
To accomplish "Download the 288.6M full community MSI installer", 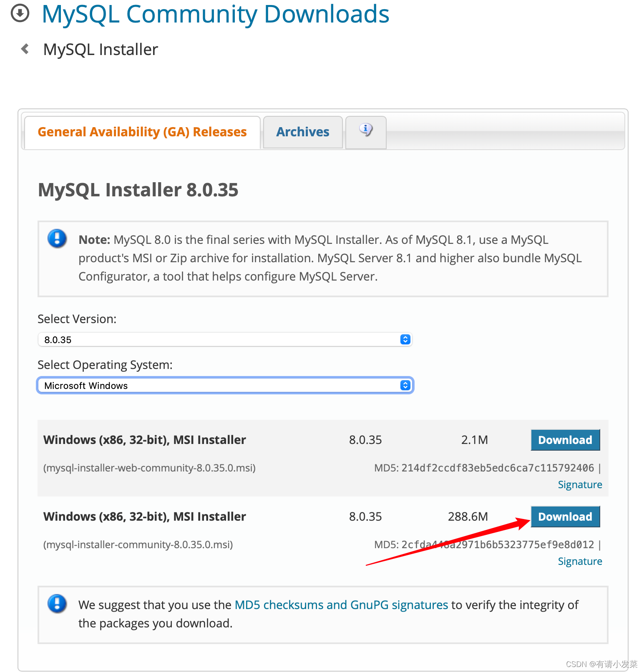I will pos(565,517).
